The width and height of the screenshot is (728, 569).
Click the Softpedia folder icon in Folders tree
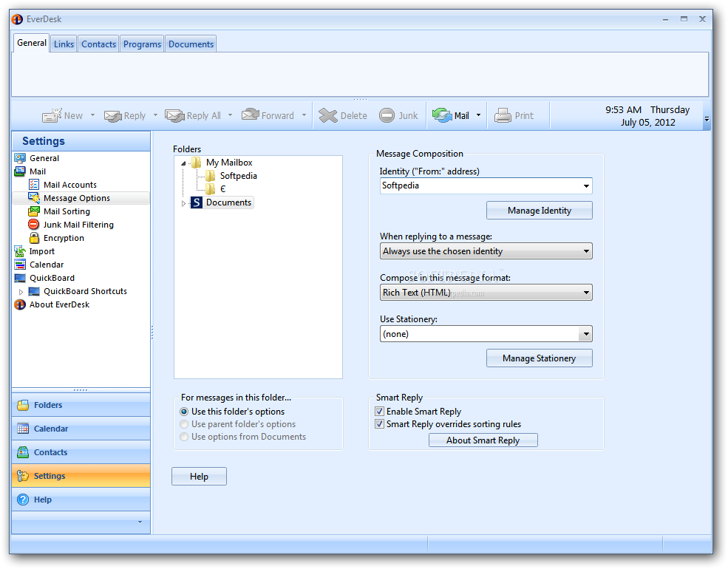coord(211,175)
